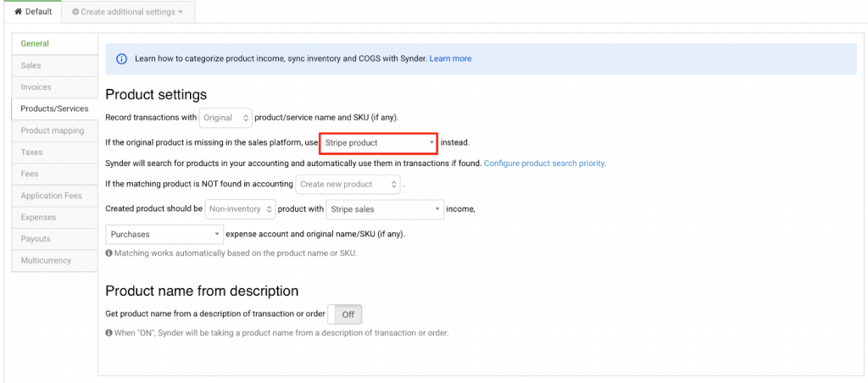Viewport: 868px width, 383px height.
Task: Open the General settings tab
Action: [54, 44]
